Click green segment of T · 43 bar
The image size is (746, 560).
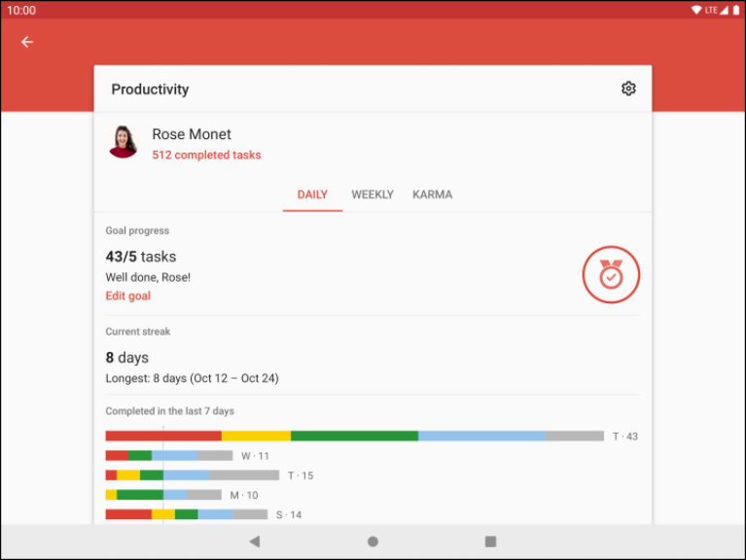[354, 436]
